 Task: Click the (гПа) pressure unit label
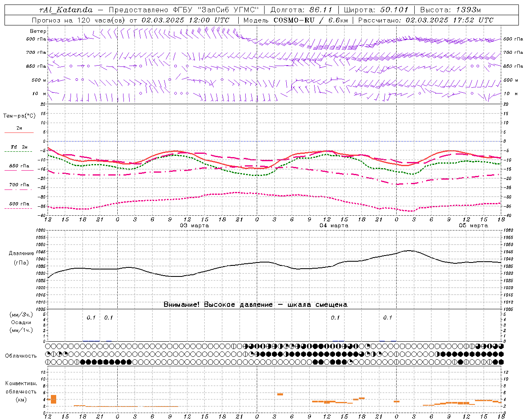click(21, 263)
